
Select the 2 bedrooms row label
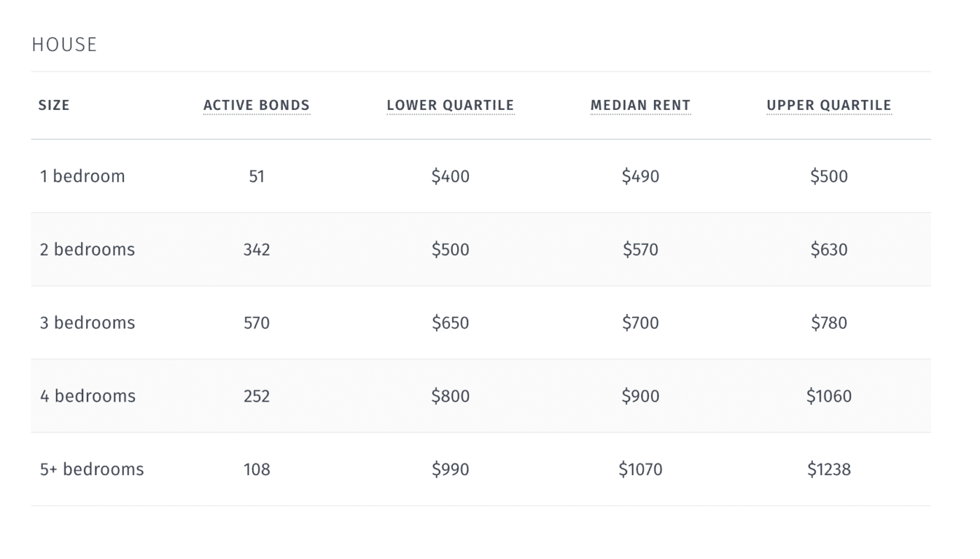coord(87,250)
